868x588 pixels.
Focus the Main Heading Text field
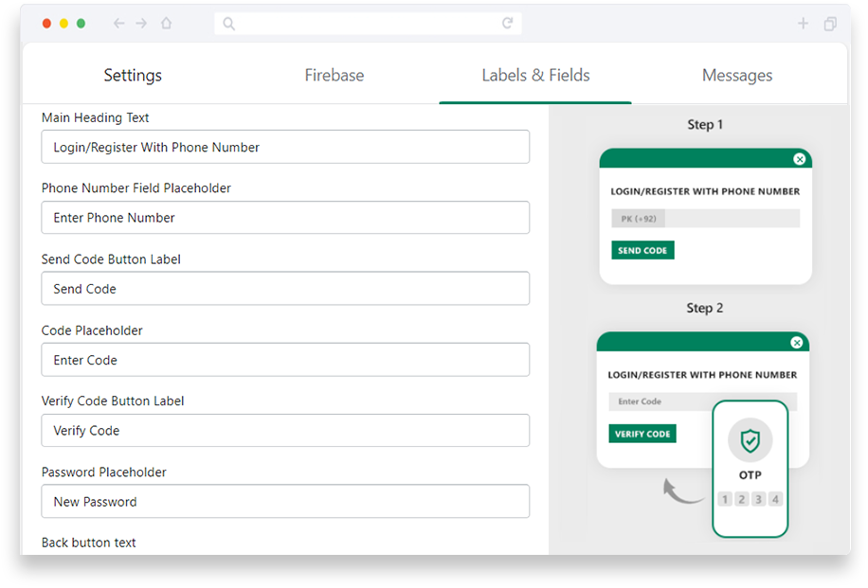pos(285,147)
